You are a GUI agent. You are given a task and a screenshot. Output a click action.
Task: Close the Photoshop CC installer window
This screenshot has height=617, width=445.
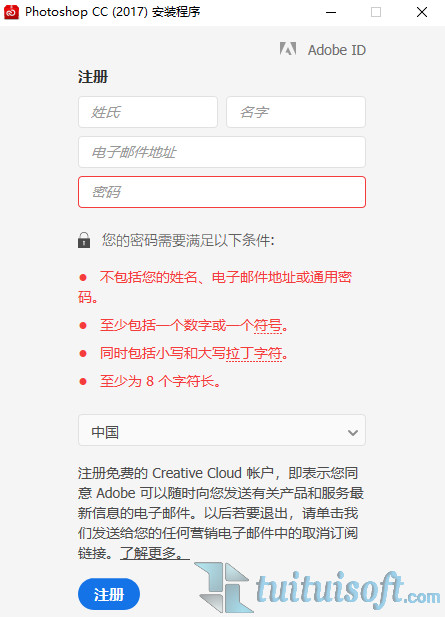[x=422, y=12]
